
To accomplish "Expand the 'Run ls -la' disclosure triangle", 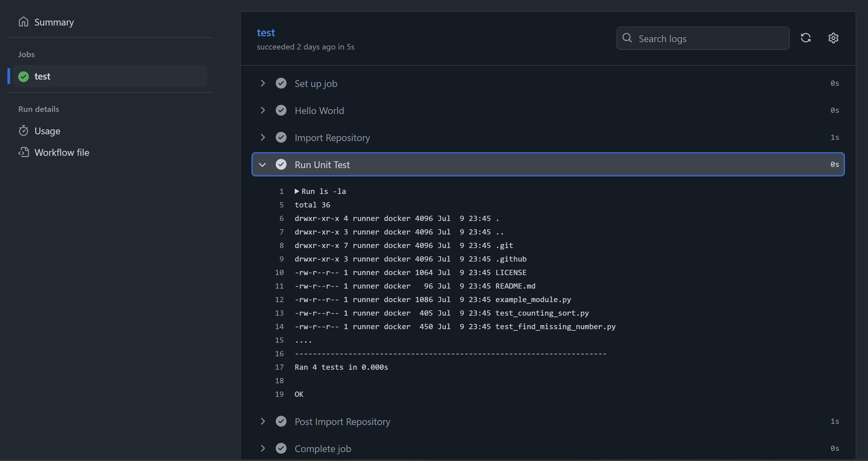I will pos(297,191).
